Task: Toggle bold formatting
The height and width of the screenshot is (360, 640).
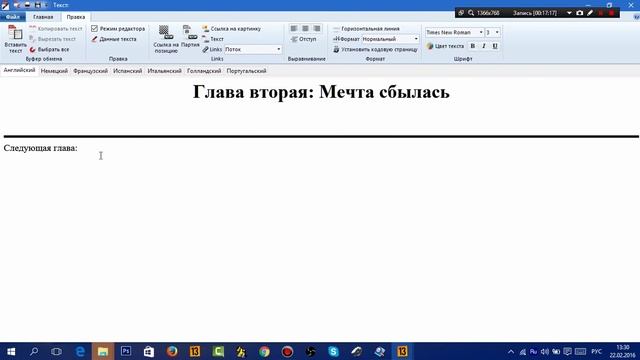Action: point(473,46)
